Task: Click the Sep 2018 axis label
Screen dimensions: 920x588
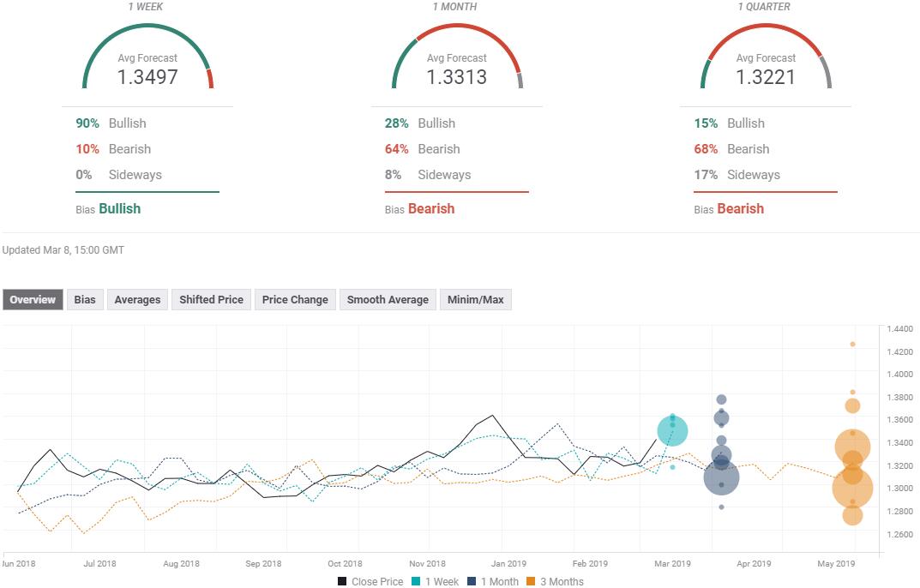Action: tap(263, 563)
